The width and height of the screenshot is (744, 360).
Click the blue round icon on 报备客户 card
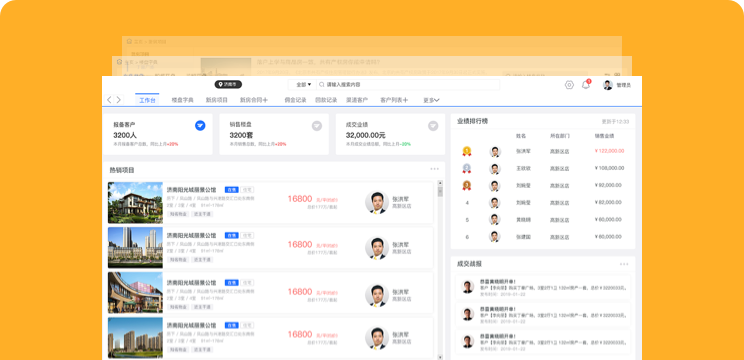click(x=200, y=126)
